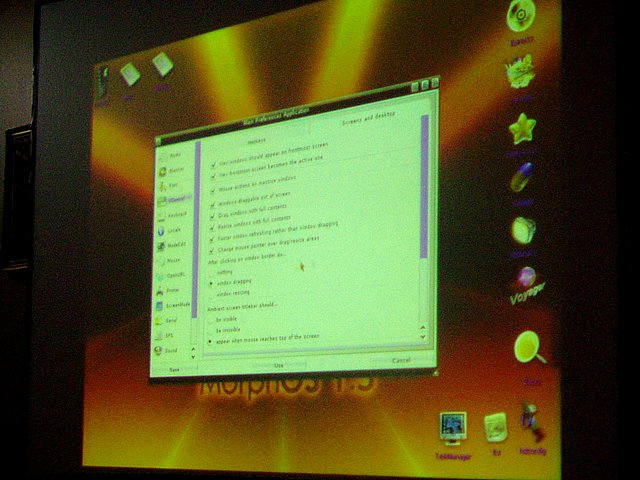This screenshot has height=480, width=640.
Task: Open the CD disc desktop icon
Action: (521, 16)
